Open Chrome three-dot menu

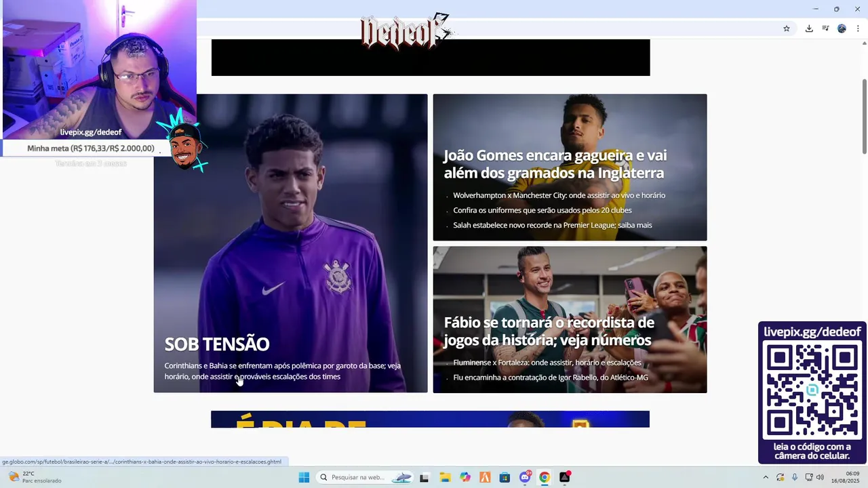click(858, 28)
